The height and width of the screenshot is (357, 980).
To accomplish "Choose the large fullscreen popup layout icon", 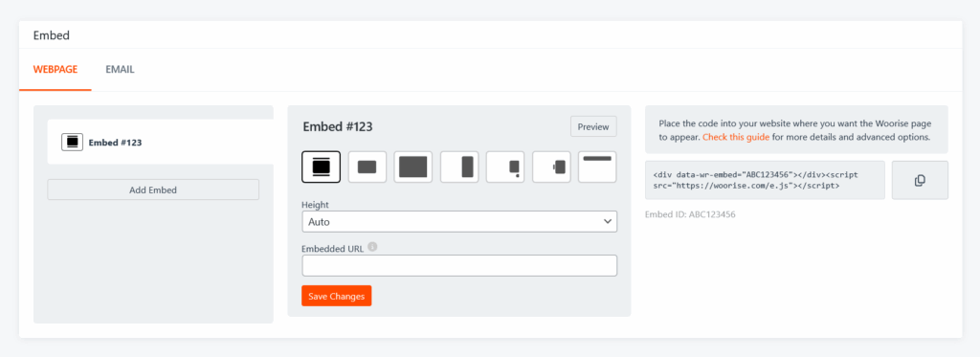I will (x=413, y=167).
